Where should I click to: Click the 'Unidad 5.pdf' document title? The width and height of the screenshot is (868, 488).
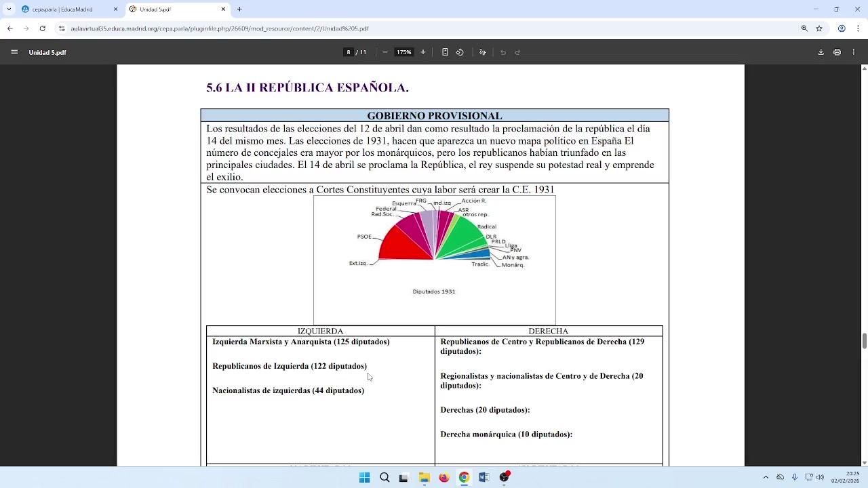[x=47, y=52]
